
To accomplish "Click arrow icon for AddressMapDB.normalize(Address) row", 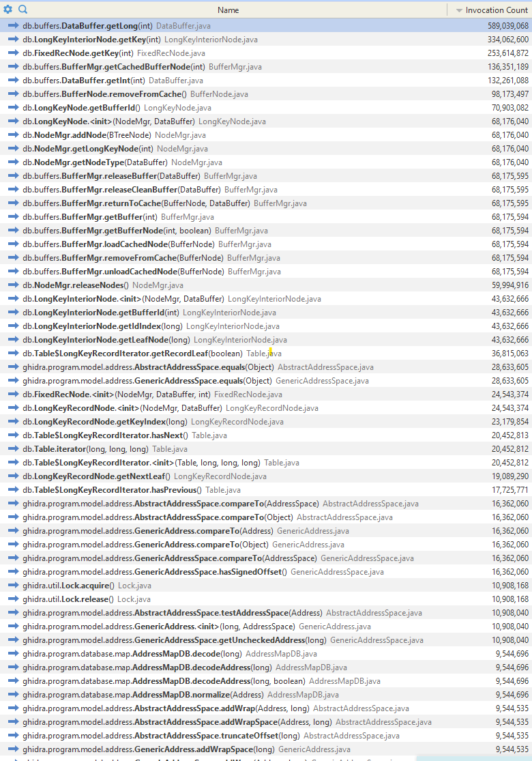I will coord(14,695).
